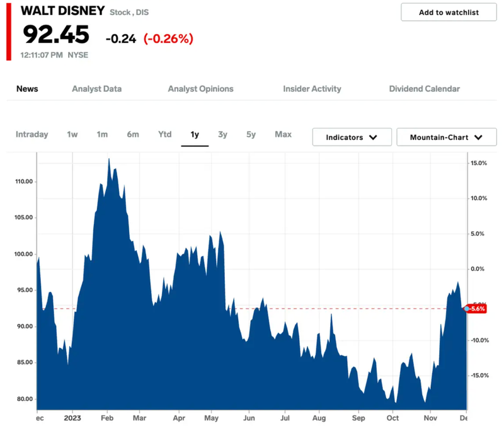
Task: Click the Sep date axis label
Action: tap(358, 418)
